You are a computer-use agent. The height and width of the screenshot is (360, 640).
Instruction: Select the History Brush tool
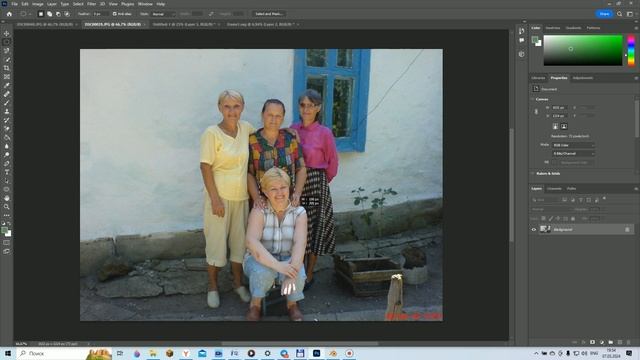7,120
